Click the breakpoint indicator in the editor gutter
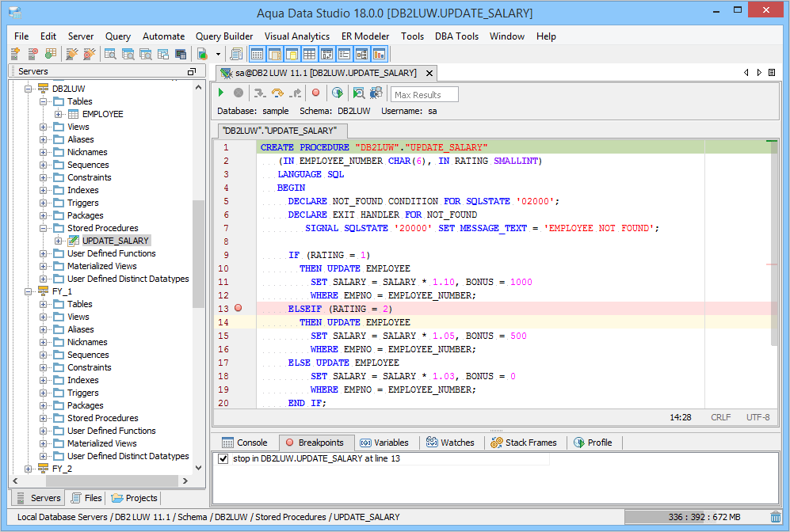The image size is (790, 532). (x=238, y=308)
